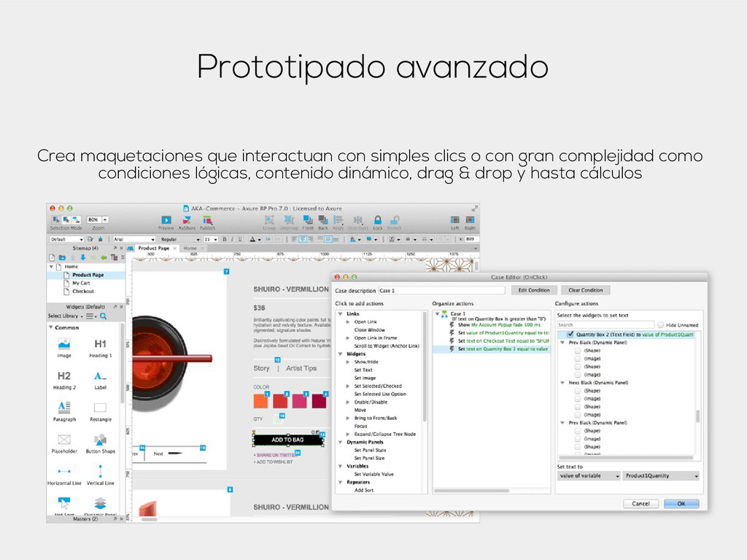
Task: Select My Cart in the Sitemap
Action: (81, 283)
